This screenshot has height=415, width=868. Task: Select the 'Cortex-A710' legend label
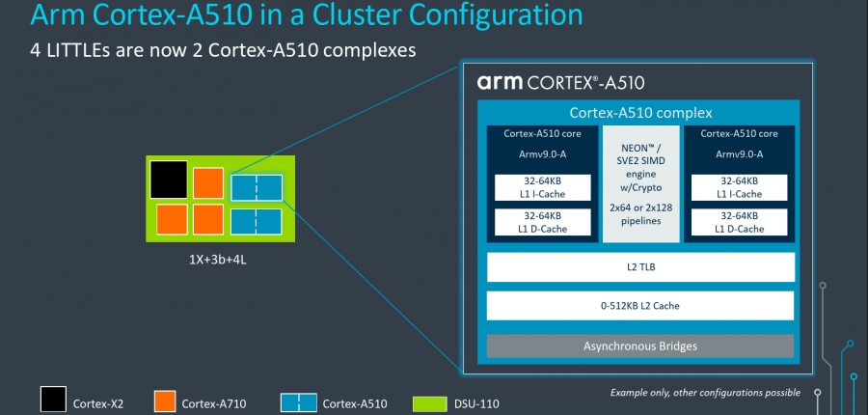(214, 404)
